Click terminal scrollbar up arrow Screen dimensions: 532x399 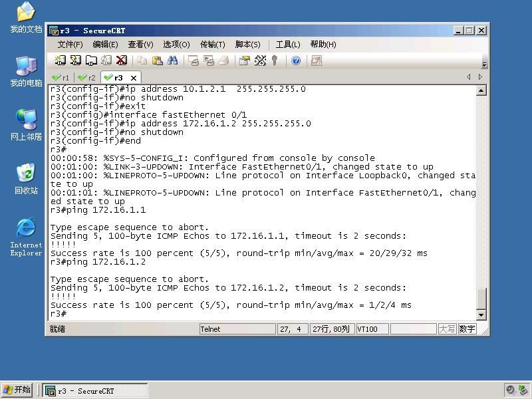coord(481,90)
